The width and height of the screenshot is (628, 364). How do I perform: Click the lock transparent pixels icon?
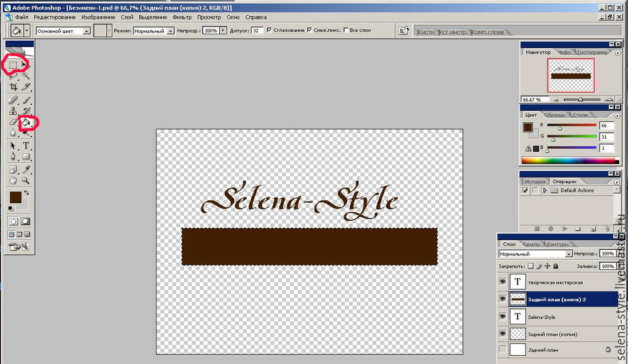531,266
